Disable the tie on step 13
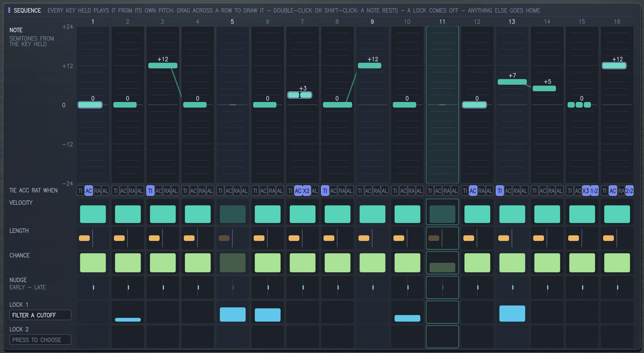644x353 pixels. pos(500,191)
